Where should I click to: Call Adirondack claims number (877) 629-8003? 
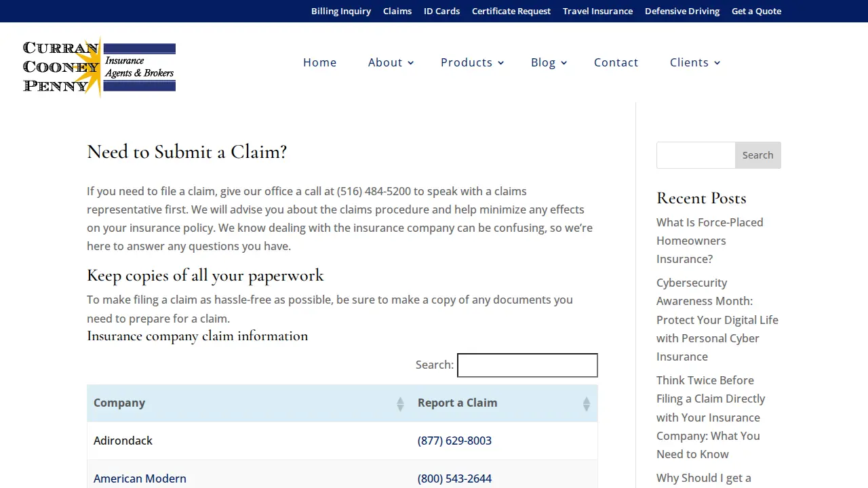[454, 441]
